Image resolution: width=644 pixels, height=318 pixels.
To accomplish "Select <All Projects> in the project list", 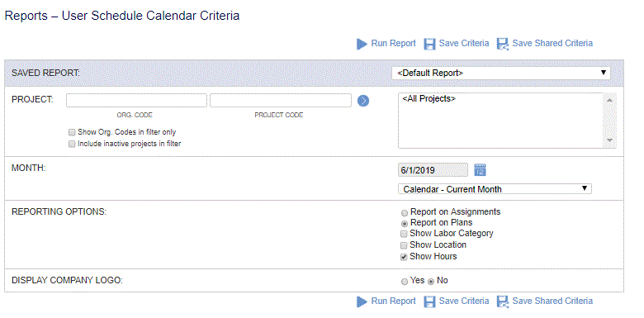I will coord(429,99).
